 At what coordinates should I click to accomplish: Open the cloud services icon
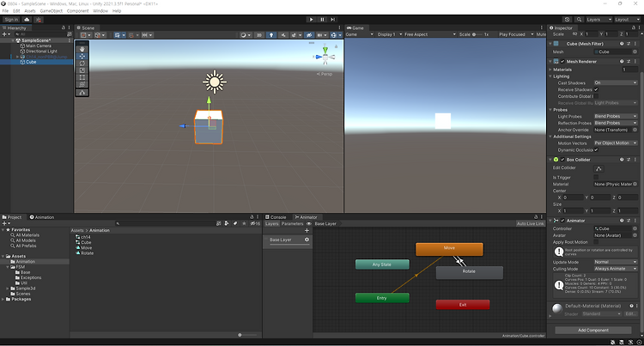pos(27,19)
